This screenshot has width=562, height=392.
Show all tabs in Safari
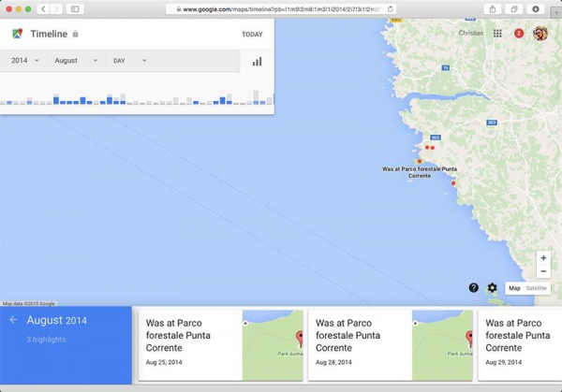click(x=514, y=9)
